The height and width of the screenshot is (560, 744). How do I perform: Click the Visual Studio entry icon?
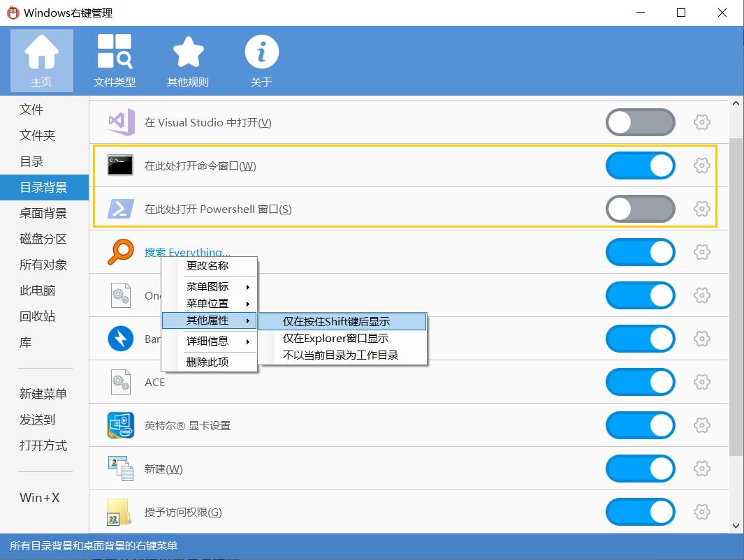coord(120,121)
